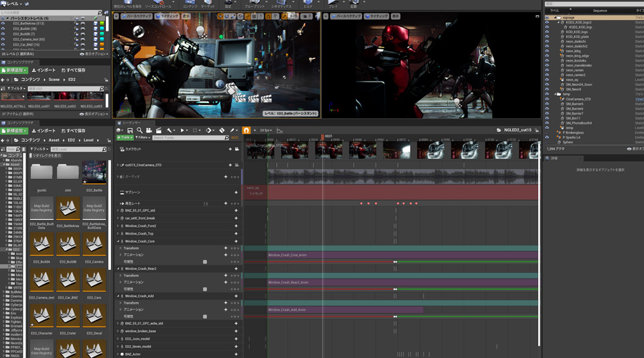Viewport: 644px width, 358px height.
Task: Open the Sequencer Filters dropdown
Action: click(x=142, y=137)
